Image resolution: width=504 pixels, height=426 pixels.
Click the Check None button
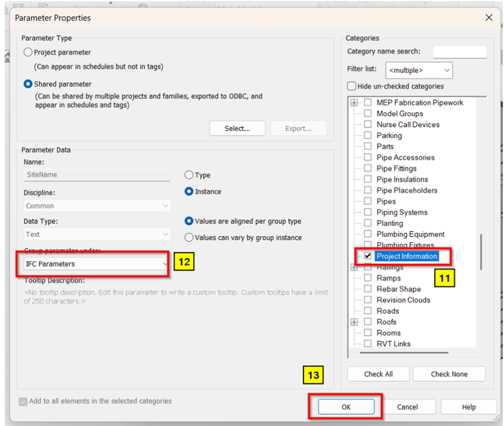pos(449,374)
